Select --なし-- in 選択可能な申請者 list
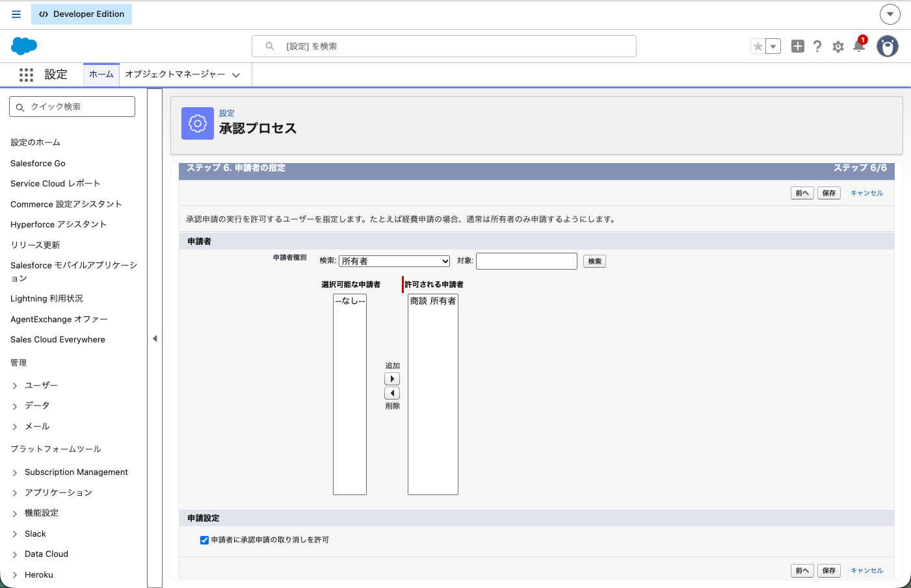 pos(350,301)
